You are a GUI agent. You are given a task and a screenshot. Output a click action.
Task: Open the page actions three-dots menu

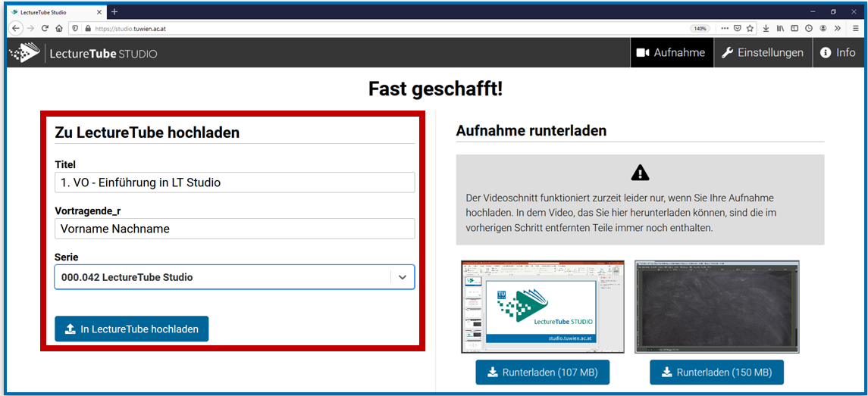pos(725,28)
